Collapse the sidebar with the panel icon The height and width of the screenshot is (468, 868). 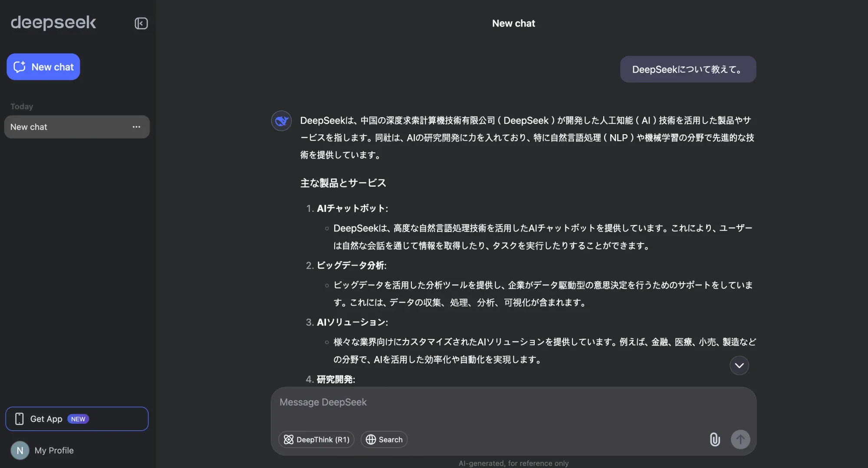[x=141, y=23]
